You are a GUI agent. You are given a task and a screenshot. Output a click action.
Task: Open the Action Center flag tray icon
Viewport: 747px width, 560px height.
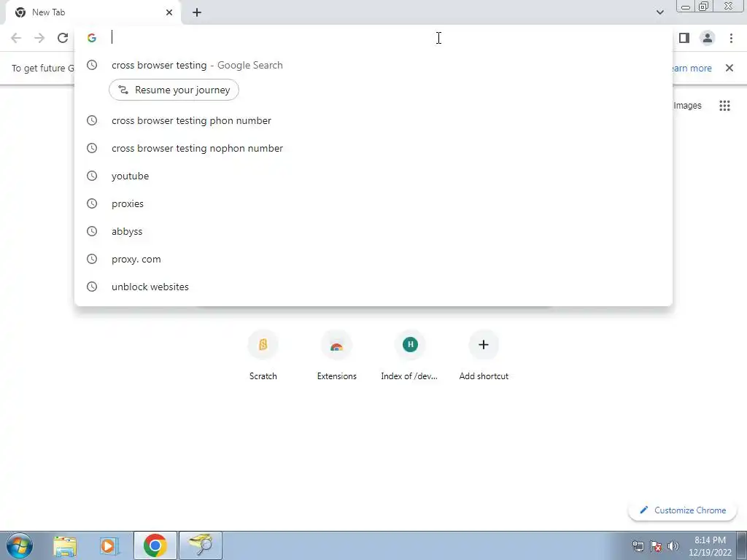pos(656,546)
